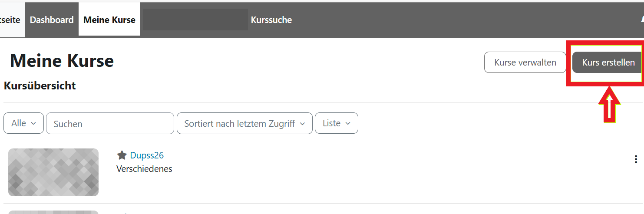Image resolution: width=644 pixels, height=214 pixels.
Task: Click the Verschiedenes category text
Action: (x=144, y=169)
